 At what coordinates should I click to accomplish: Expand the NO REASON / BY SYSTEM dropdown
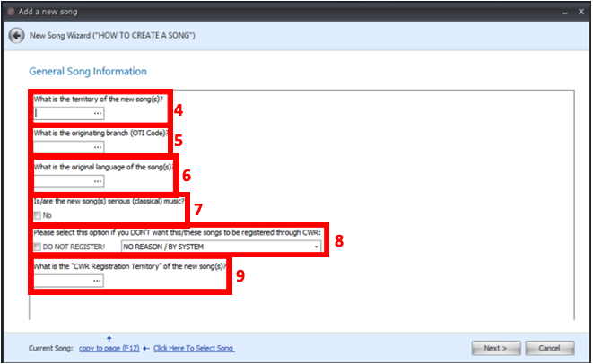point(316,247)
